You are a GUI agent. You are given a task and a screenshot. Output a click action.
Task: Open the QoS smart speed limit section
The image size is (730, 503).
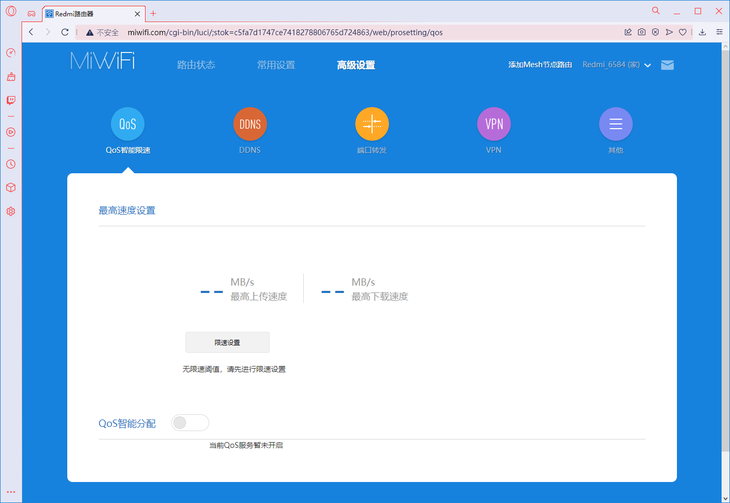point(127,124)
